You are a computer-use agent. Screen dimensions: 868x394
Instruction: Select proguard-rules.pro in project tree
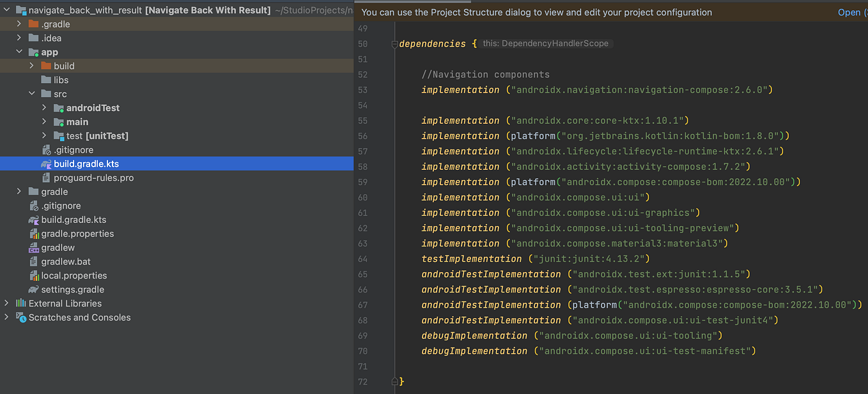pos(93,178)
